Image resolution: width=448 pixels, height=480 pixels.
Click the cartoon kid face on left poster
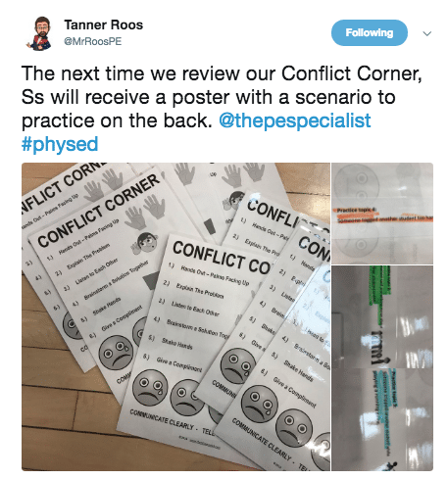click(145, 242)
